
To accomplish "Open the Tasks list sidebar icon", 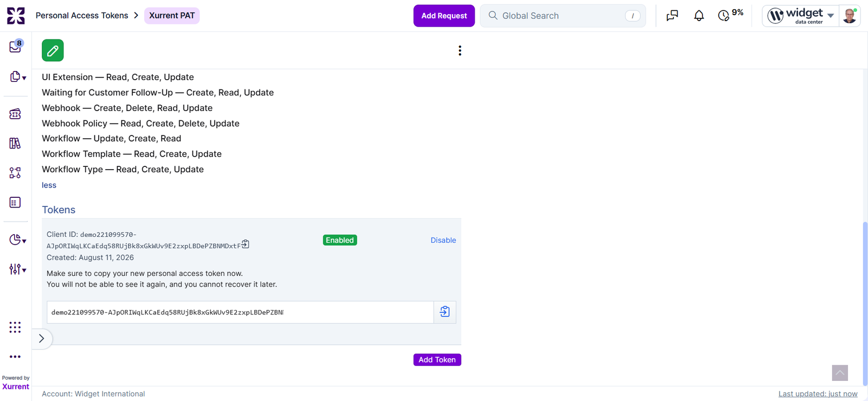I will tap(15, 202).
